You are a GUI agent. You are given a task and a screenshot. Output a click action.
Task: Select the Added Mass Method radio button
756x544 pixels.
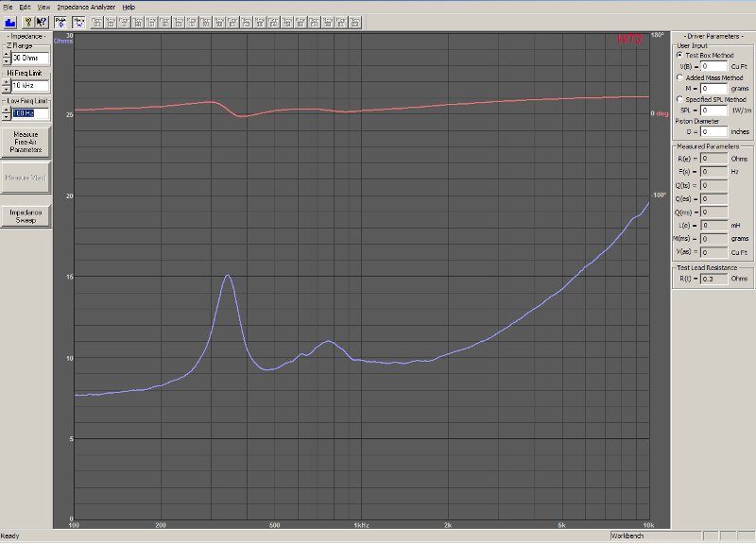679,77
